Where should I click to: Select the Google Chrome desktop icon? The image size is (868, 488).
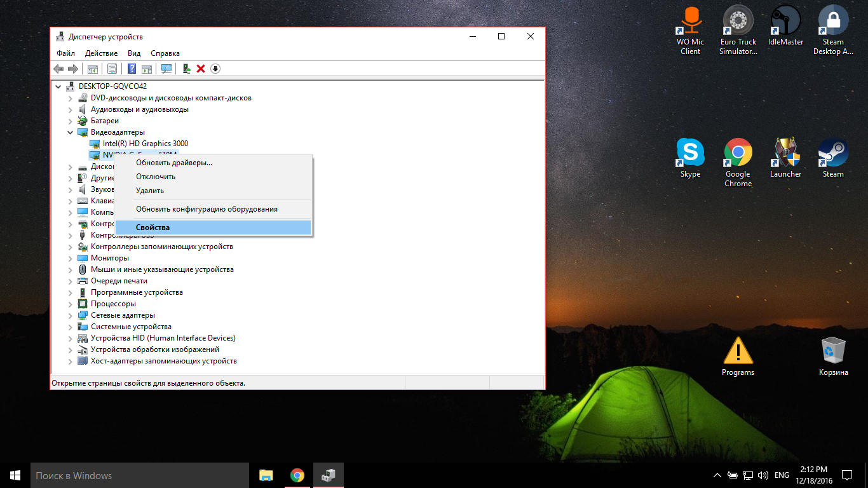[x=738, y=163]
